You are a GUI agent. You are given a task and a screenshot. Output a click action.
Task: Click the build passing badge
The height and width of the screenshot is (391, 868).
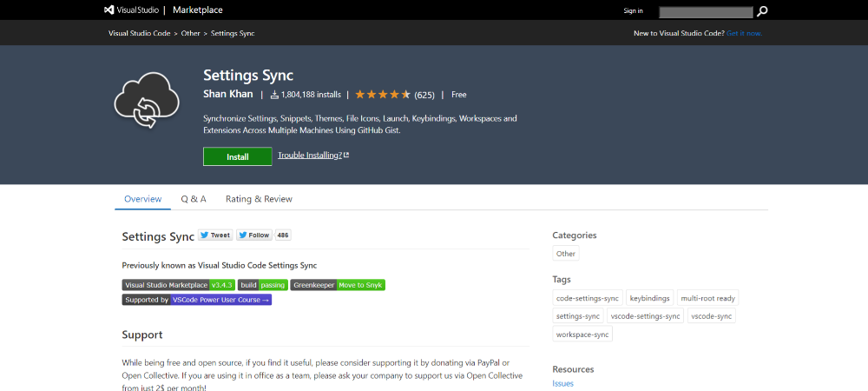click(262, 285)
